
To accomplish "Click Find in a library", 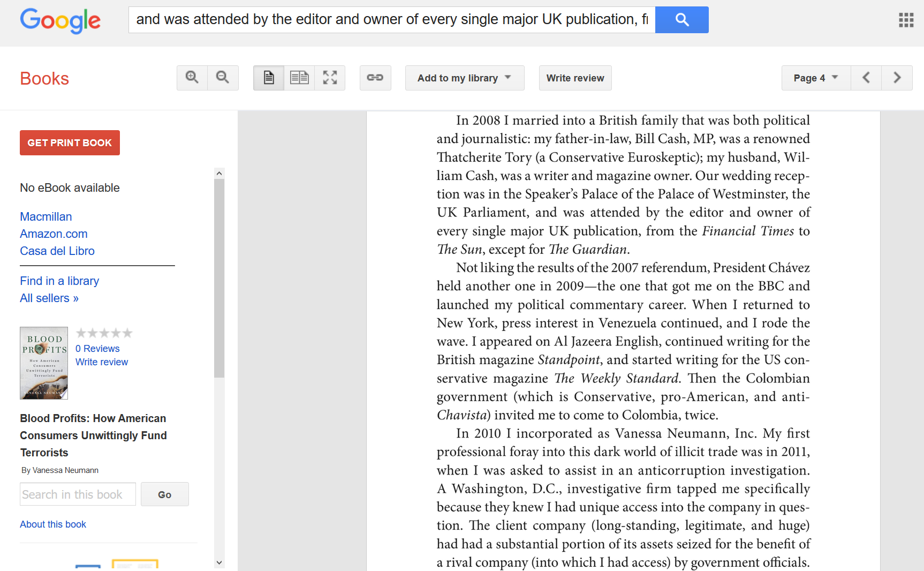I will coord(59,281).
